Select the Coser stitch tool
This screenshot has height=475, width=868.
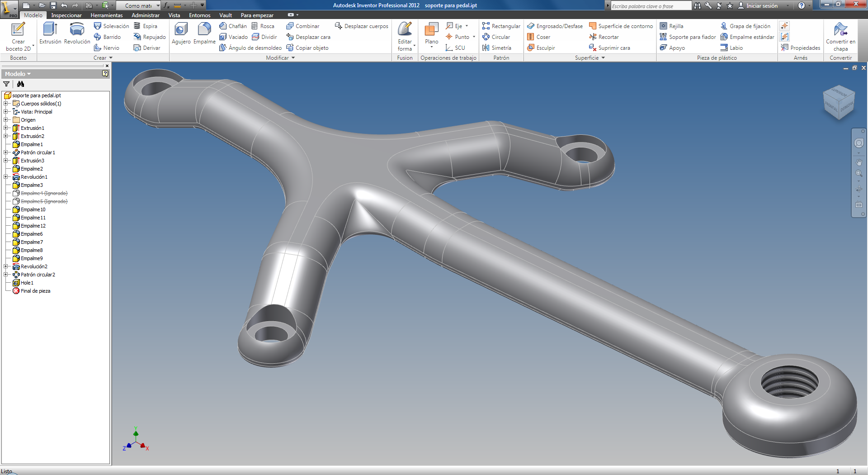(x=538, y=37)
